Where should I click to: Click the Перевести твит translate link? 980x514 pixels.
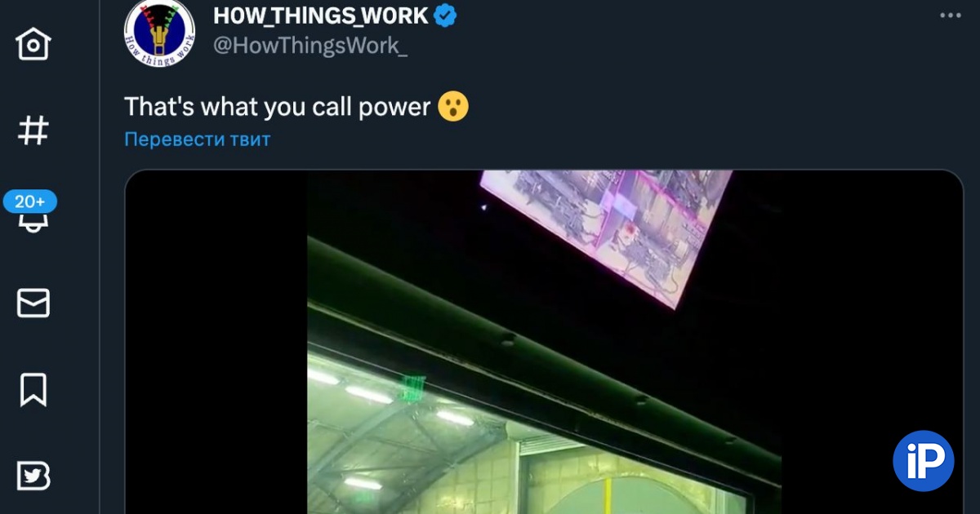[x=197, y=140]
